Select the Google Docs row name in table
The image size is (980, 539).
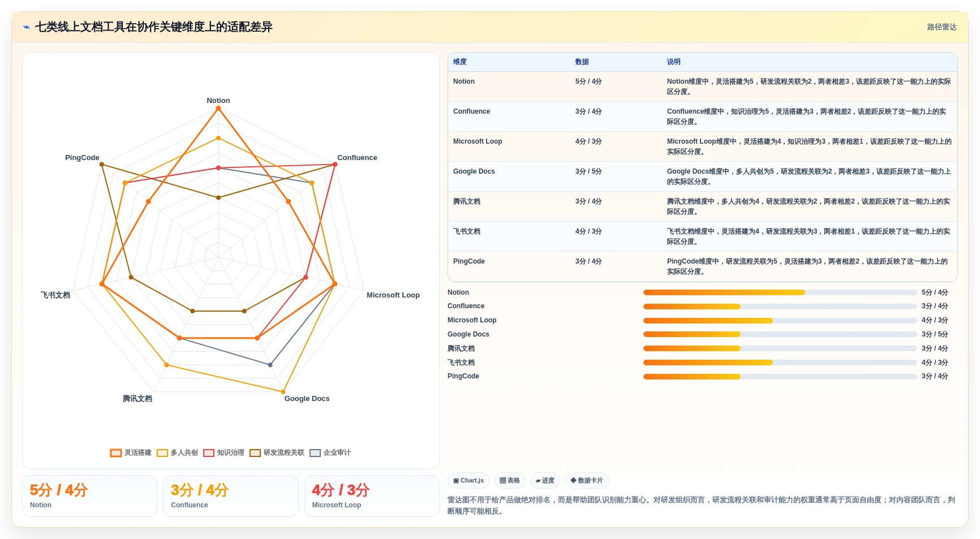474,171
